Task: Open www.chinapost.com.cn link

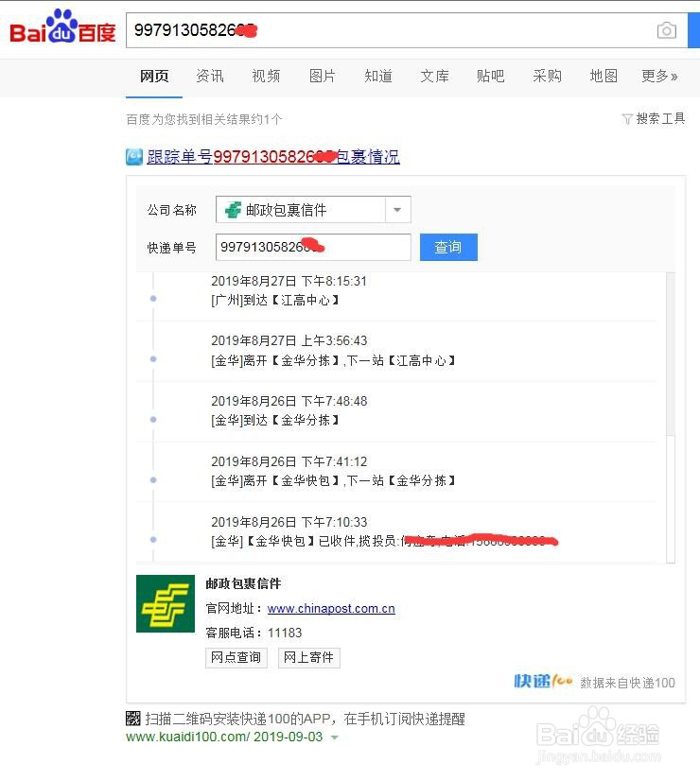Action: coord(331,609)
